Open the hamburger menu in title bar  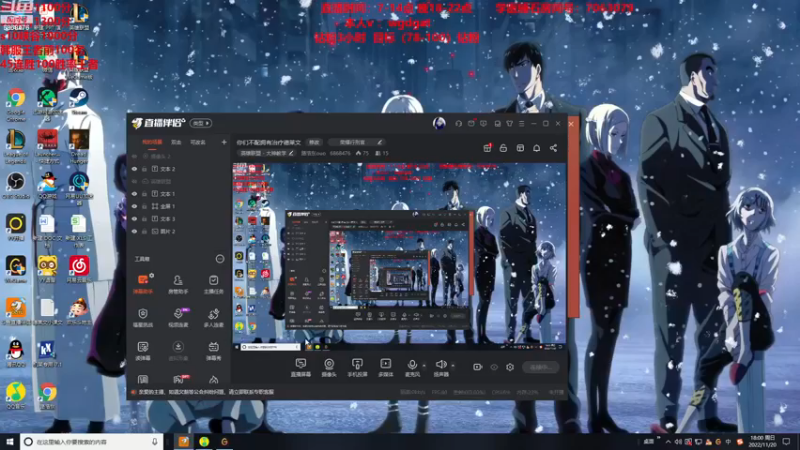tap(521, 123)
